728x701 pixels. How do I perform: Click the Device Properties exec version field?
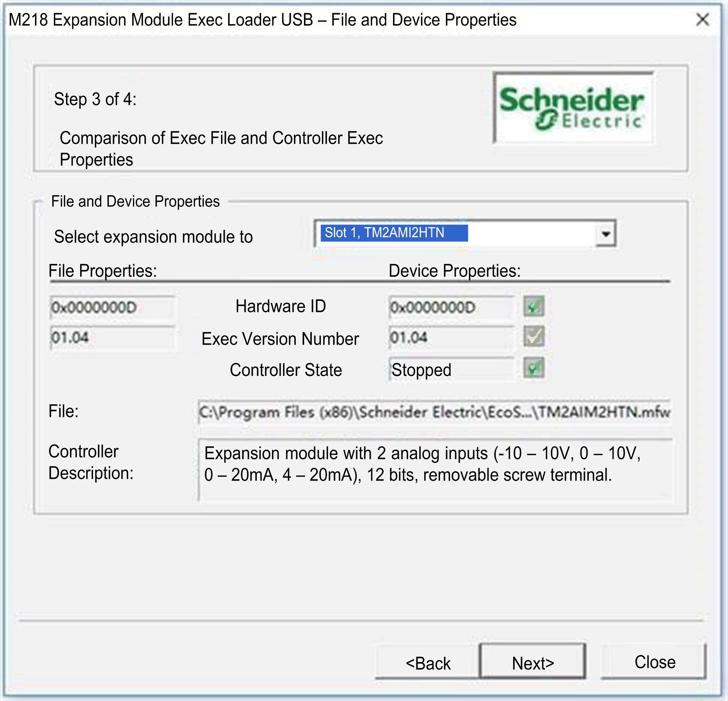pyautogui.click(x=451, y=338)
